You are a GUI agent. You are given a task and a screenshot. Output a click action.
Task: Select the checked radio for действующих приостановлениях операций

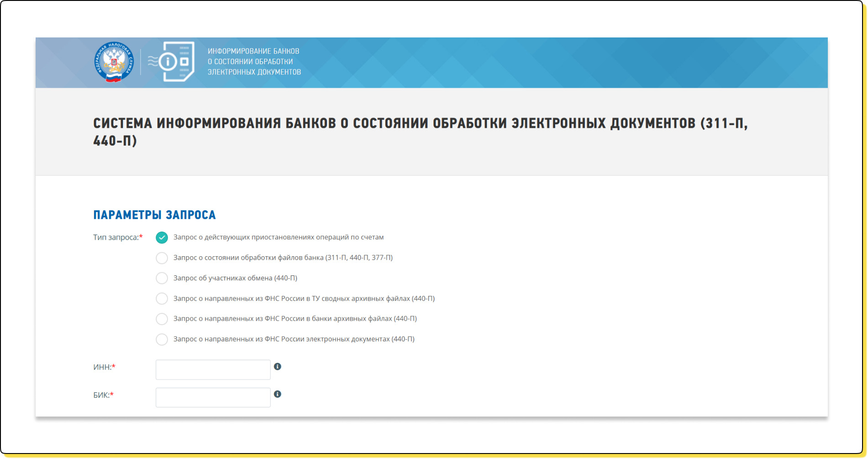tap(162, 237)
